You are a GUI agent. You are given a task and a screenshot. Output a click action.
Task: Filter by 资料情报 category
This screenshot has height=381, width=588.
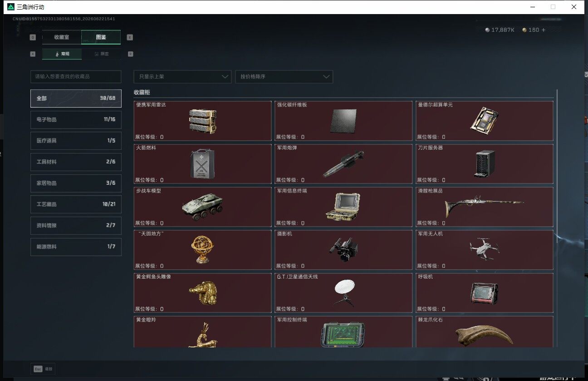click(76, 226)
